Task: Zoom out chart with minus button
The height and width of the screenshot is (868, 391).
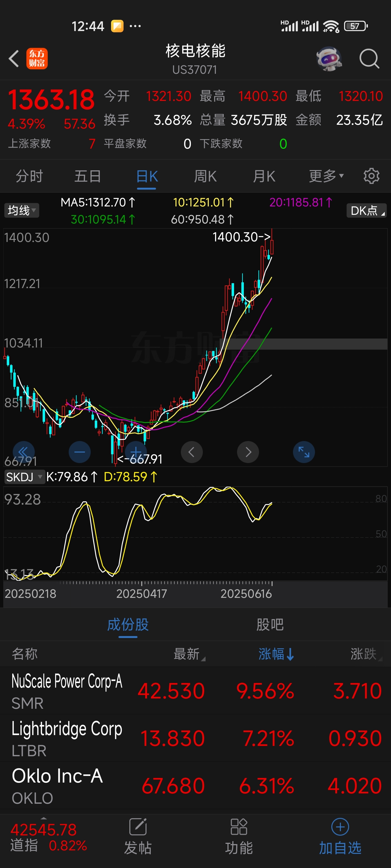Action: (x=80, y=452)
